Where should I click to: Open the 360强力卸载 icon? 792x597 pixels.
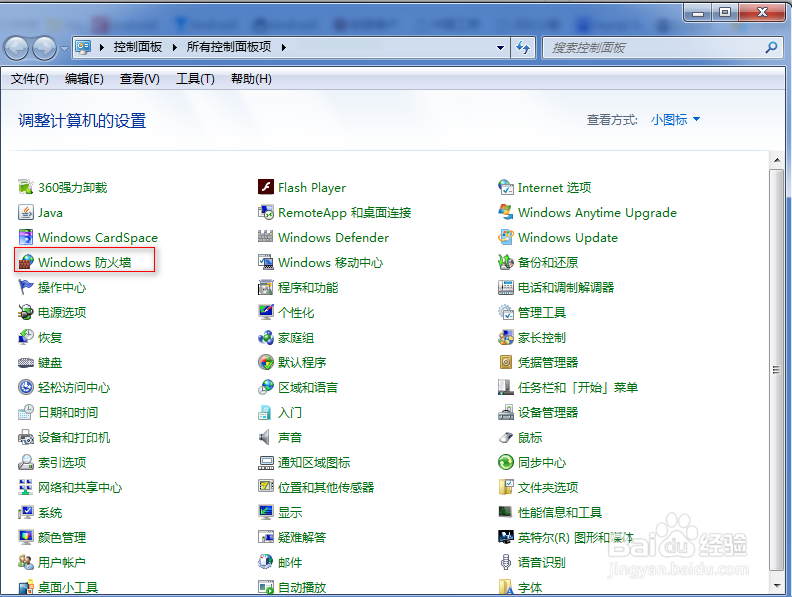pyautogui.click(x=26, y=187)
